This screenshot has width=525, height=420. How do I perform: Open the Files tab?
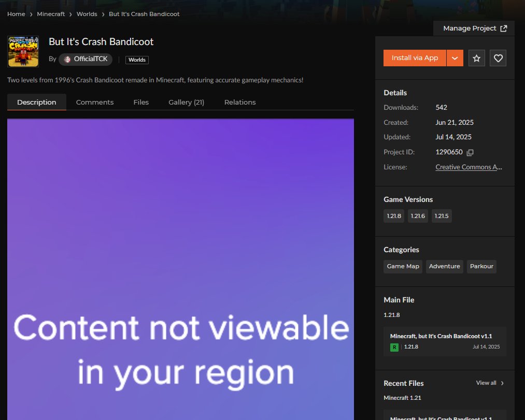pos(141,102)
